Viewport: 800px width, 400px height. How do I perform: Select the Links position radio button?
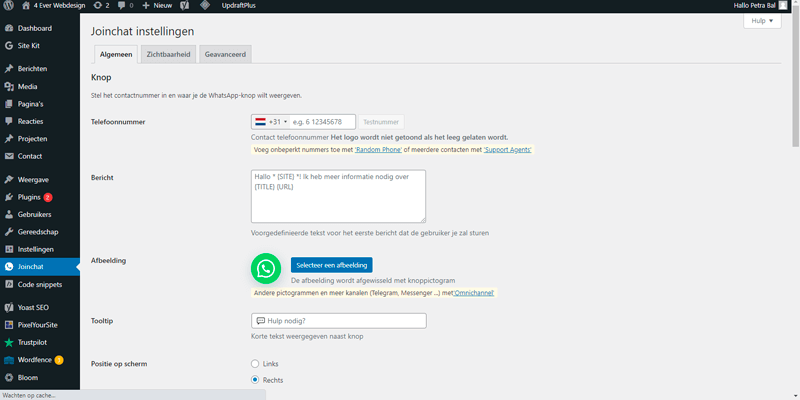click(256, 363)
